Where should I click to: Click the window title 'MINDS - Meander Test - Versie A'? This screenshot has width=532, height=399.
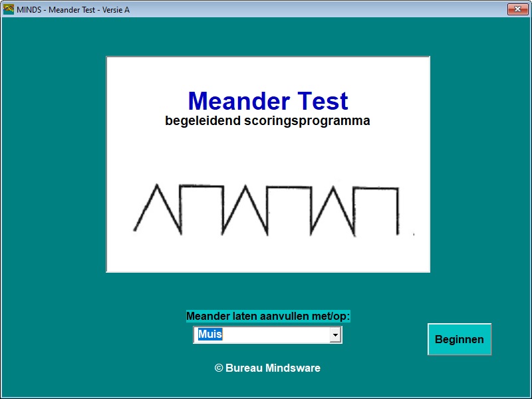[x=73, y=10]
